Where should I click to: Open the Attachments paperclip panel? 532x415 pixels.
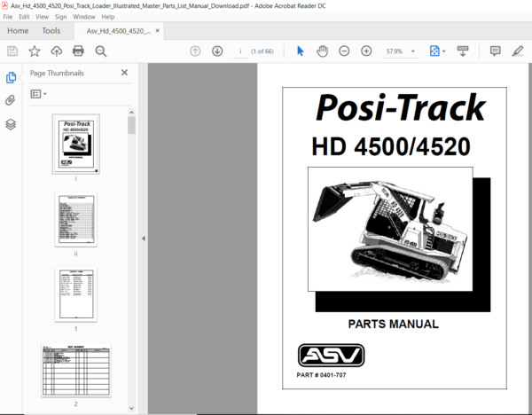11,100
